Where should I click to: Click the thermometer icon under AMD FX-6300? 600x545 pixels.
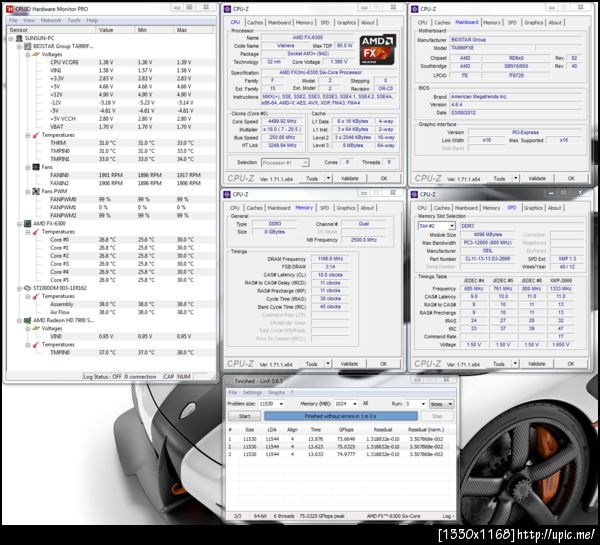point(36,232)
